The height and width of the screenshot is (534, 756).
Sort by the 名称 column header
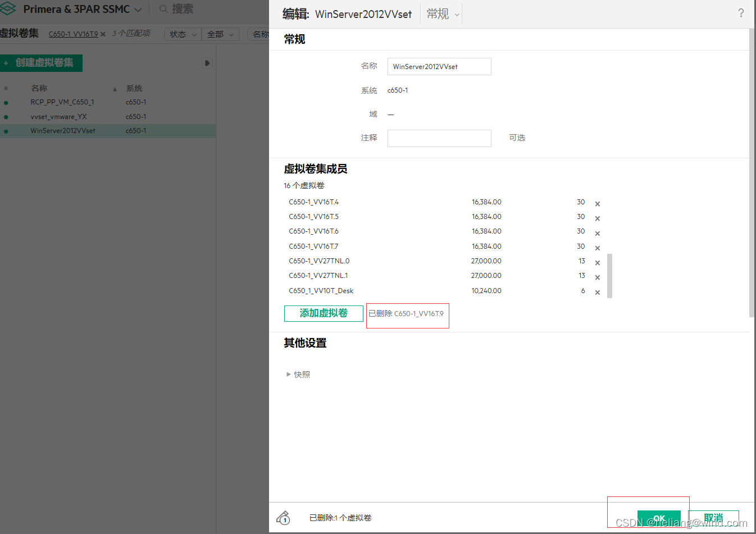(x=39, y=88)
